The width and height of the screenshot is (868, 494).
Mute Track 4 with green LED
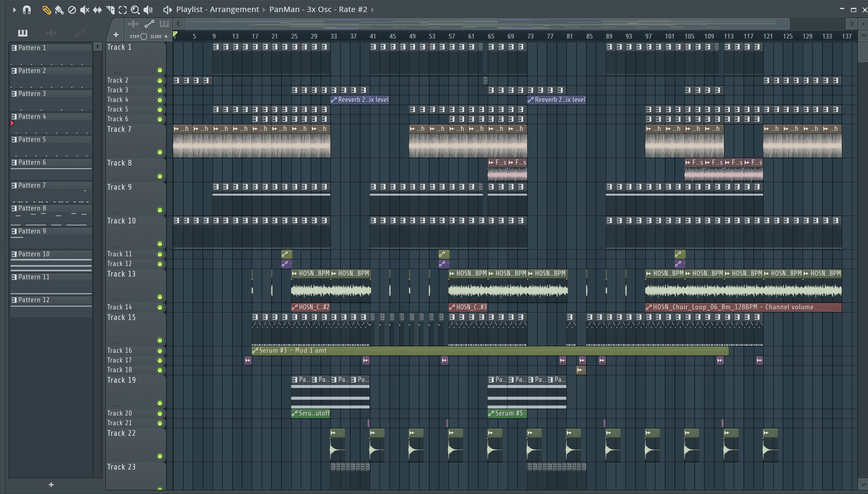click(160, 100)
